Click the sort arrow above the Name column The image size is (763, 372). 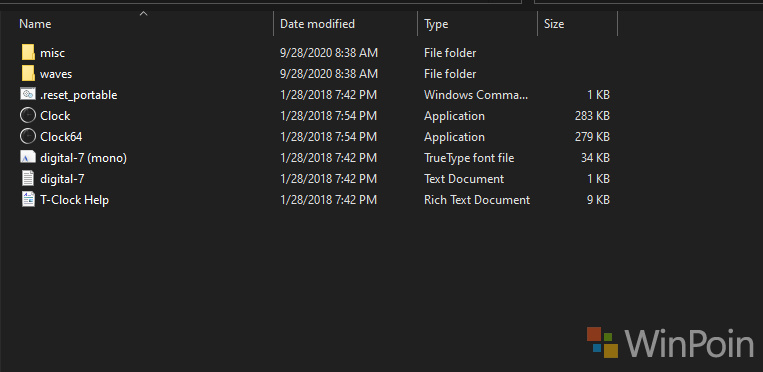tap(143, 14)
